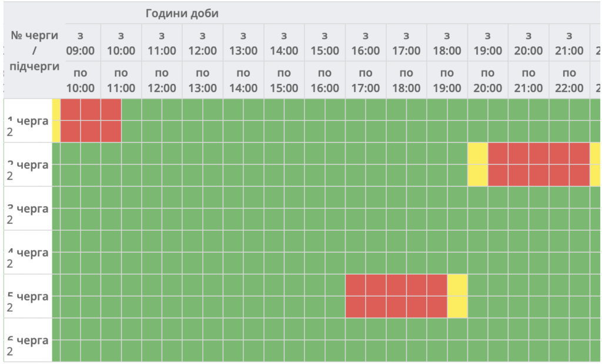Click upper yellow cell at 19:00 for 2 черга
This screenshot has height=364, width=602.
point(478,153)
